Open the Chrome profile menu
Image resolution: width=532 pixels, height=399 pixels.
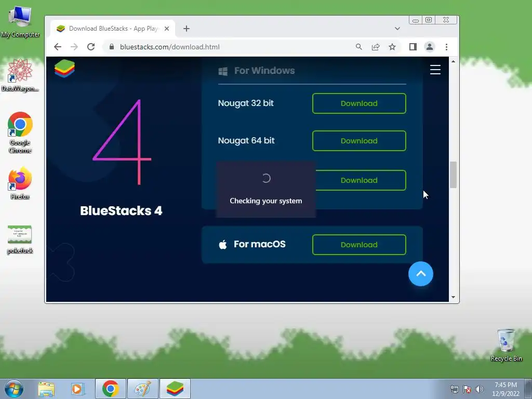tap(430, 47)
